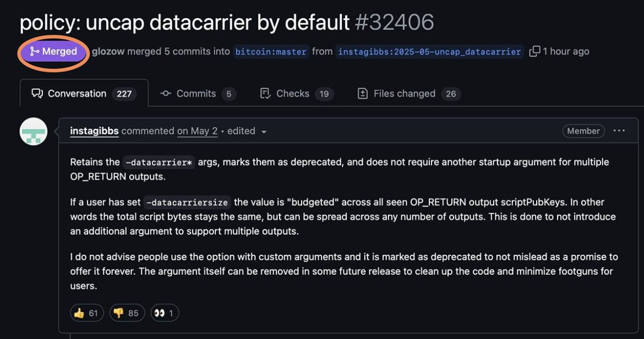
Task: Click the Files changed diff icon
Action: coord(363,94)
